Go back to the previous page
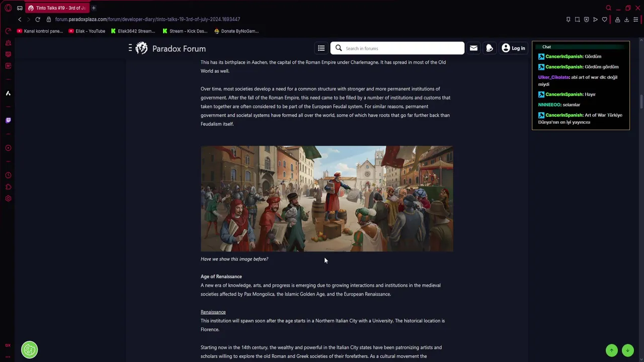The image size is (644, 362). (20, 19)
